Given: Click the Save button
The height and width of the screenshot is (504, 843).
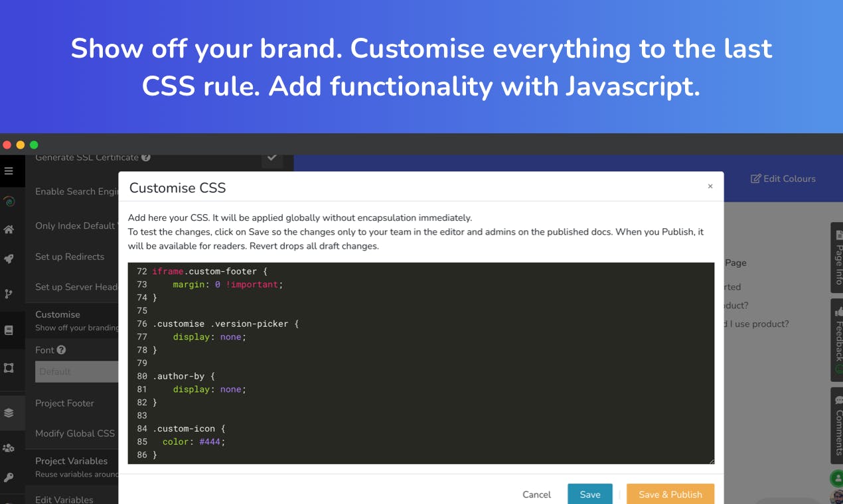Looking at the screenshot, I should coord(590,494).
